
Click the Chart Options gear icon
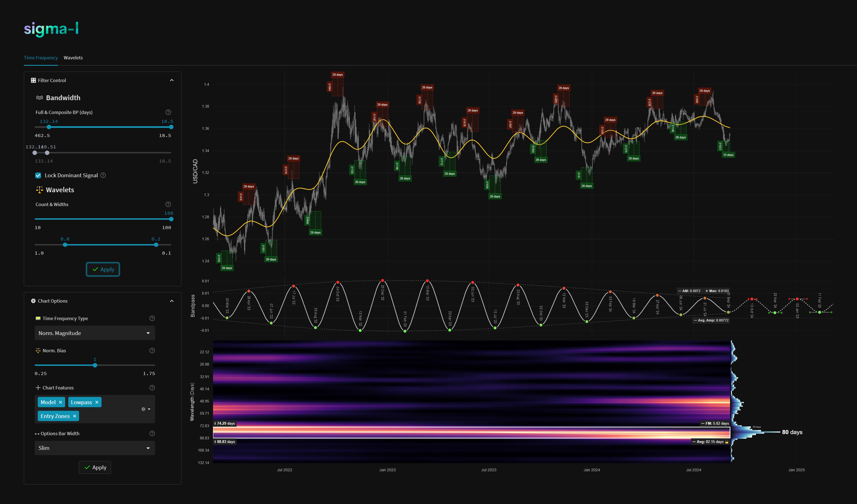(33, 301)
